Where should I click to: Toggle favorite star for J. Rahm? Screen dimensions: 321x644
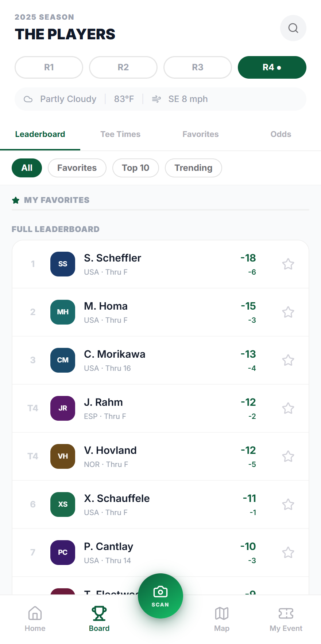click(x=288, y=408)
